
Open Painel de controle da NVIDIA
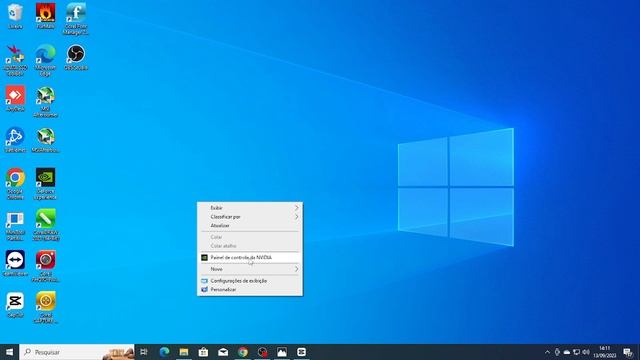pos(250,258)
